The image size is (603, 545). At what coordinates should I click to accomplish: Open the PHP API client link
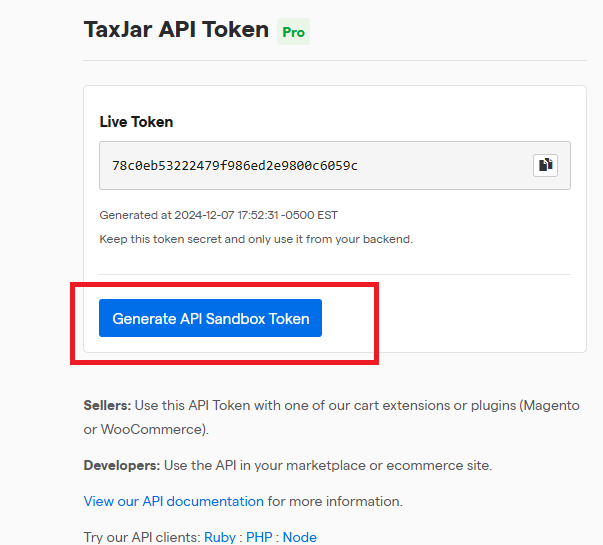(259, 537)
